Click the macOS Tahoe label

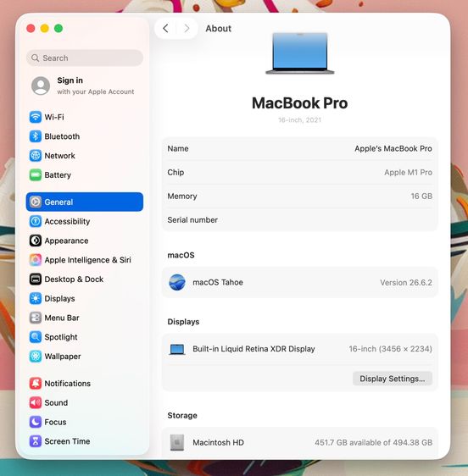[218, 282]
